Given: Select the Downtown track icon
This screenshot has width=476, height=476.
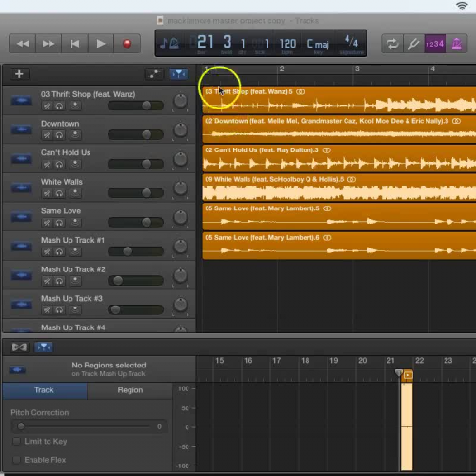Looking at the screenshot, I should point(21,129).
